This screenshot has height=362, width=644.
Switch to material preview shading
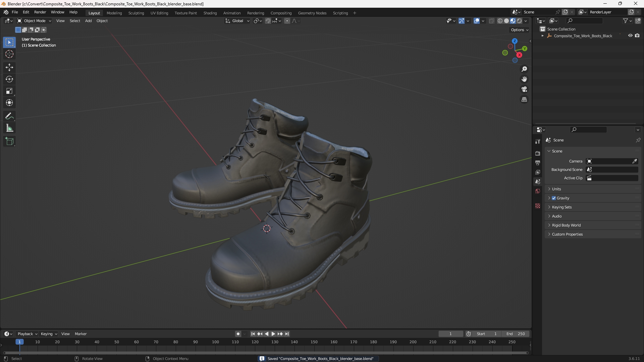point(513,21)
